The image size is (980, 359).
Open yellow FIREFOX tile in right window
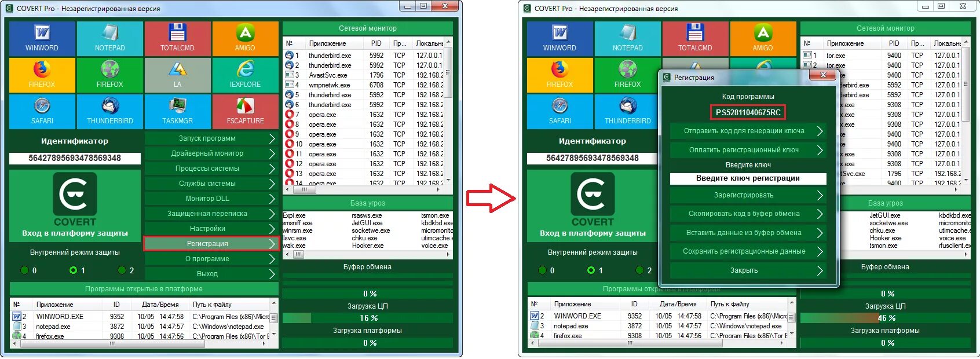(560, 75)
